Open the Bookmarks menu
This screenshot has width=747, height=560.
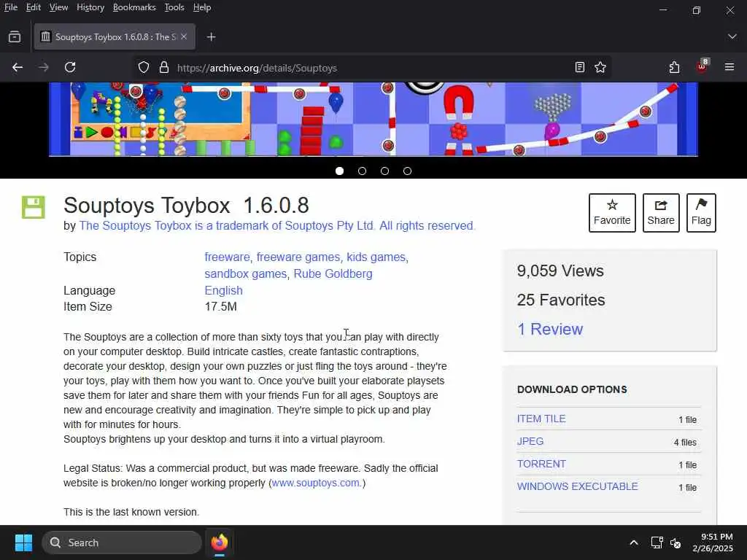[x=134, y=7]
